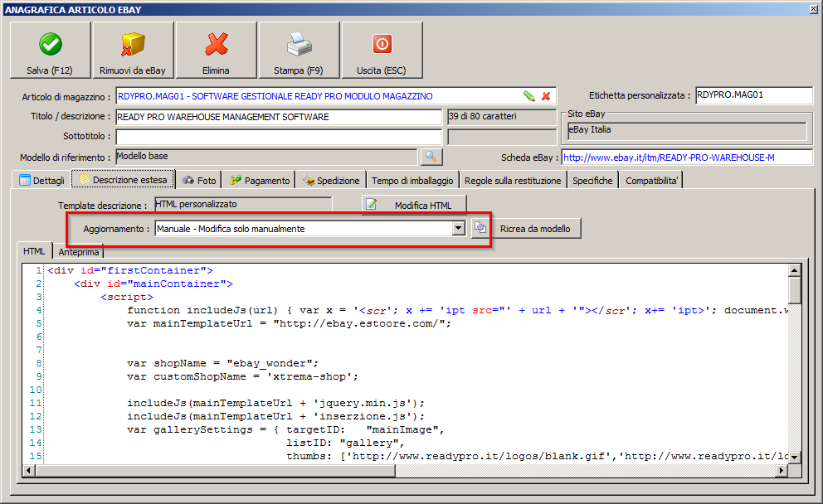Click the listID: "gallery" code line
Screen dimensions: 823x504
(x=345, y=443)
